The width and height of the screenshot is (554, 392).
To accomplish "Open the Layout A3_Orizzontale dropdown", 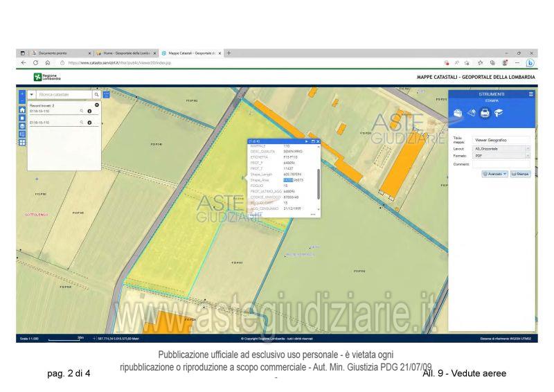I will click(x=501, y=149).
